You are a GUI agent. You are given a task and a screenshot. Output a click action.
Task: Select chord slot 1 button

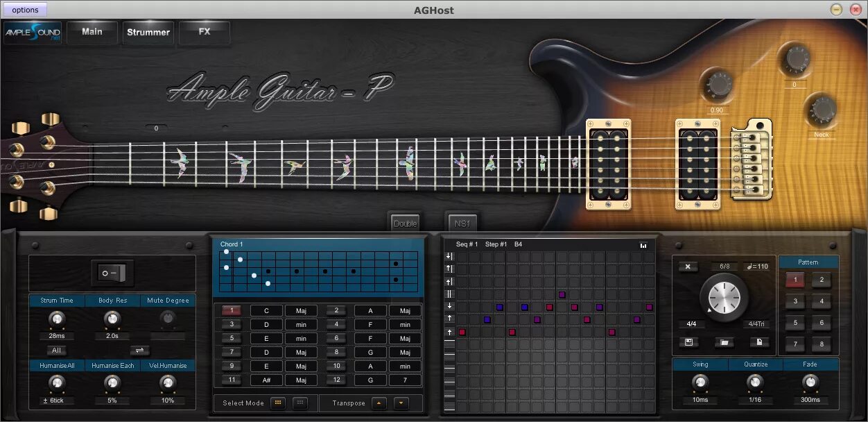pyautogui.click(x=232, y=311)
